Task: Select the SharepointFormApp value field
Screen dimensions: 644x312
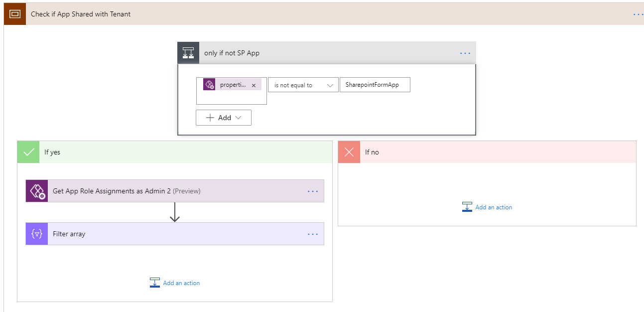Action: [375, 84]
